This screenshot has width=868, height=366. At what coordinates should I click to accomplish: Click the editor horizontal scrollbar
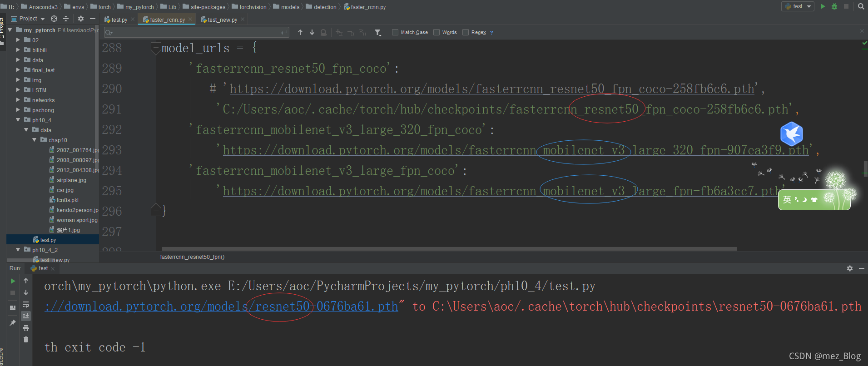point(449,249)
